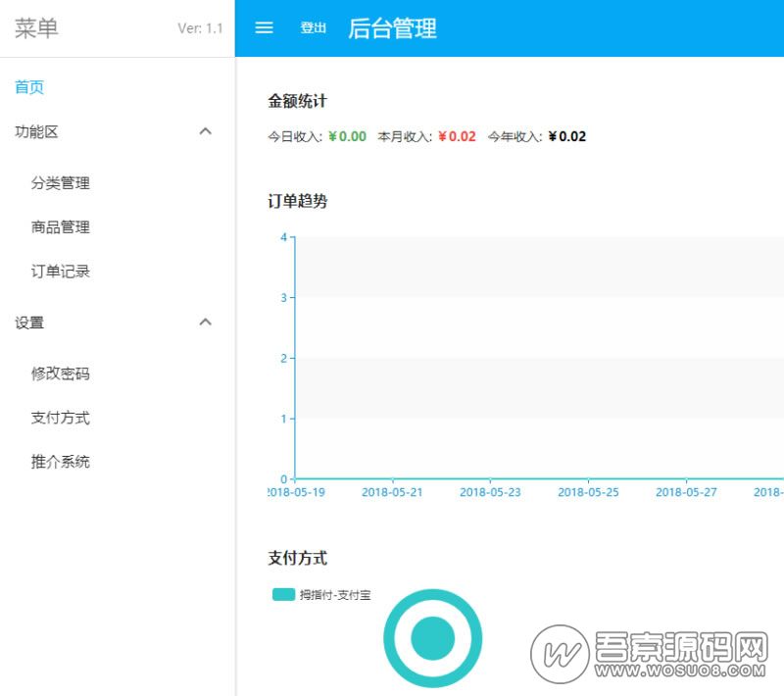Click the 设置 section header
The height and width of the screenshot is (696, 784).
tap(29, 323)
